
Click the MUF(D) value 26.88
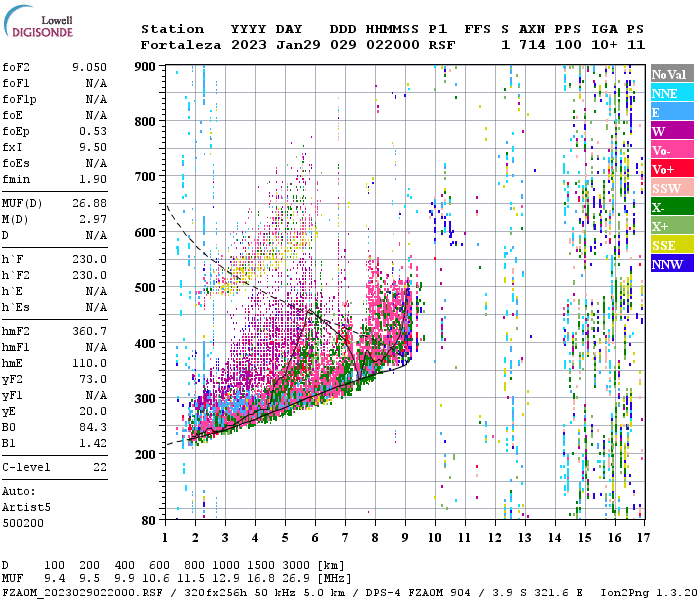tap(89, 204)
